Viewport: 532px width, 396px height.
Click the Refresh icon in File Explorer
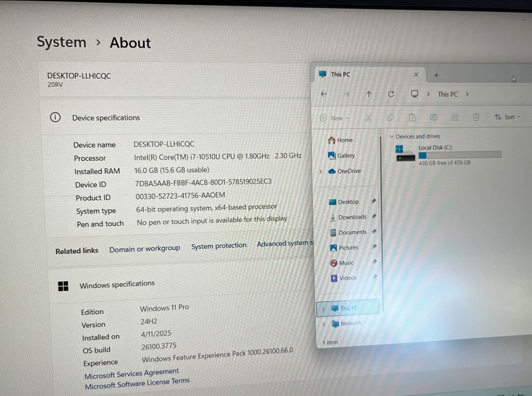(391, 94)
